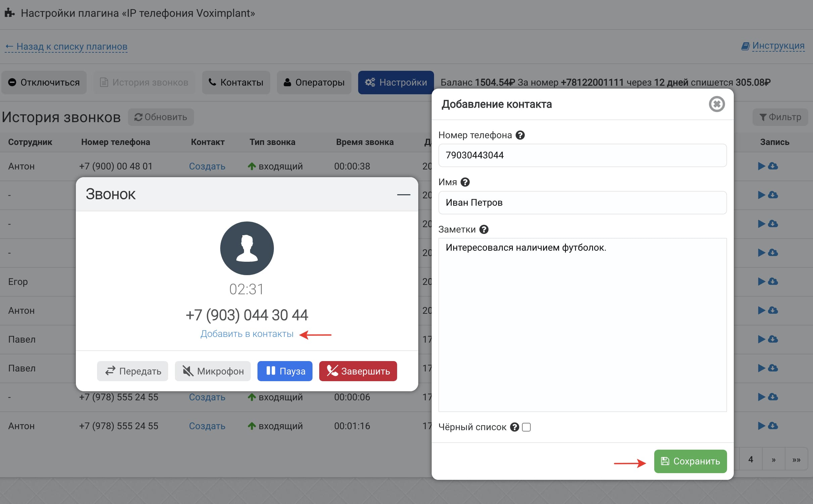This screenshot has width=813, height=504.
Task: Click the Имя field with Иван Петров
Action: click(x=582, y=203)
